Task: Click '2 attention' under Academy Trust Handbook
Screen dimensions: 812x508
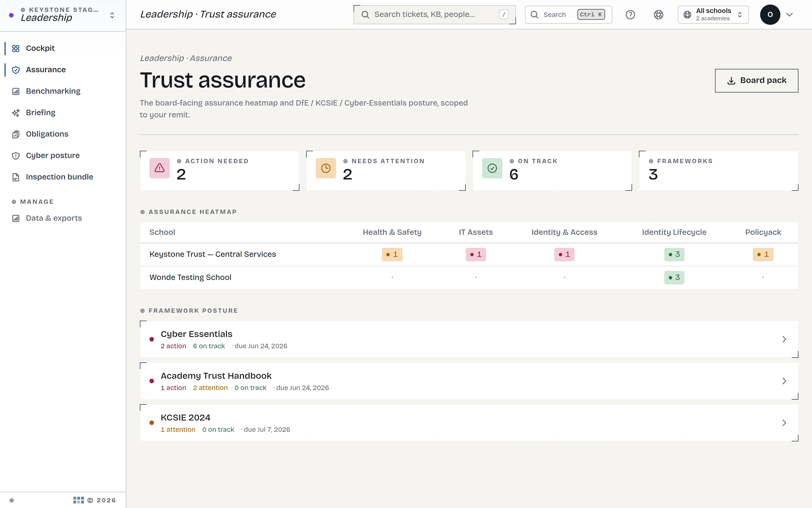Action: (210, 388)
